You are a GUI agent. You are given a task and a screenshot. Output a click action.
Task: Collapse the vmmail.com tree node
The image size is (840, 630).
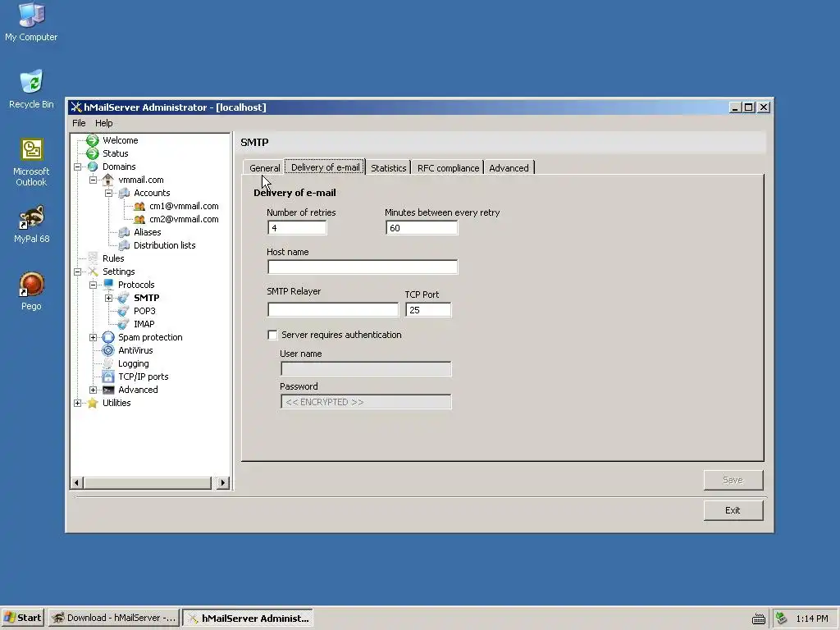pos(94,180)
